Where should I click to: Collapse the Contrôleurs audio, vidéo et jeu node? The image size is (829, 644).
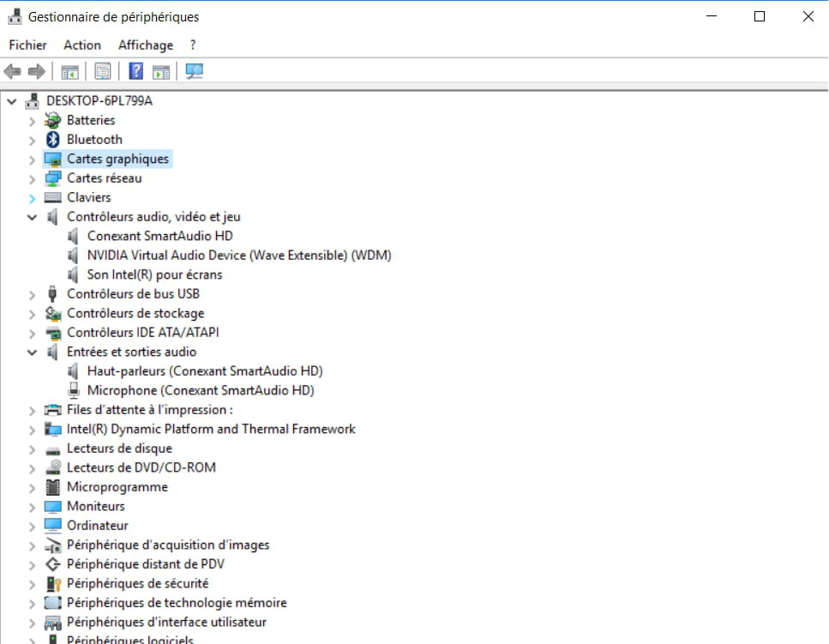click(x=32, y=217)
